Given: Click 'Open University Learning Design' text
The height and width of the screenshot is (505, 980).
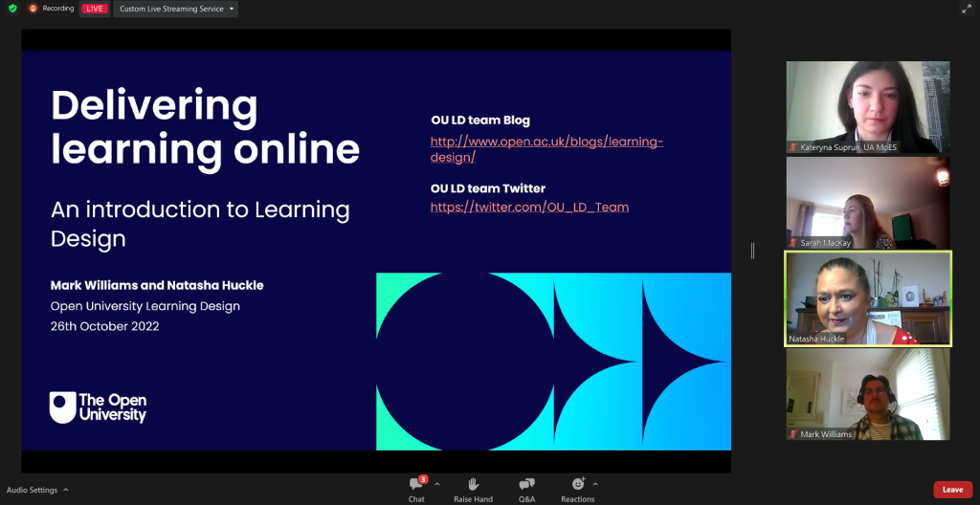Looking at the screenshot, I should pos(145,306).
